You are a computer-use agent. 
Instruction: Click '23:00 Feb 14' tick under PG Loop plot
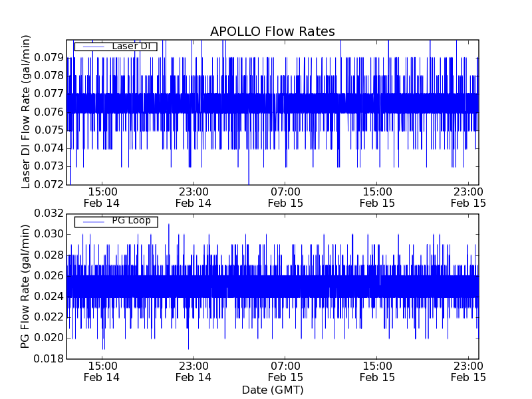(194, 372)
